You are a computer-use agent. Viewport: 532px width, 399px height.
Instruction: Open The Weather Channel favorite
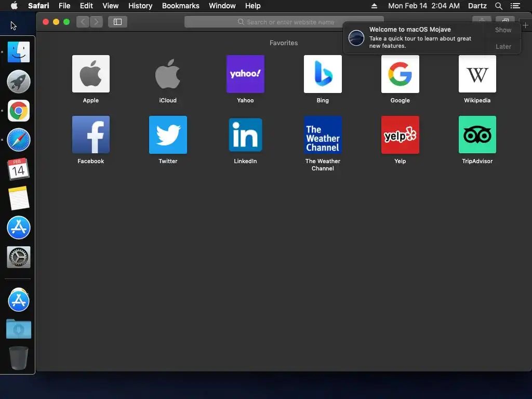(x=323, y=135)
